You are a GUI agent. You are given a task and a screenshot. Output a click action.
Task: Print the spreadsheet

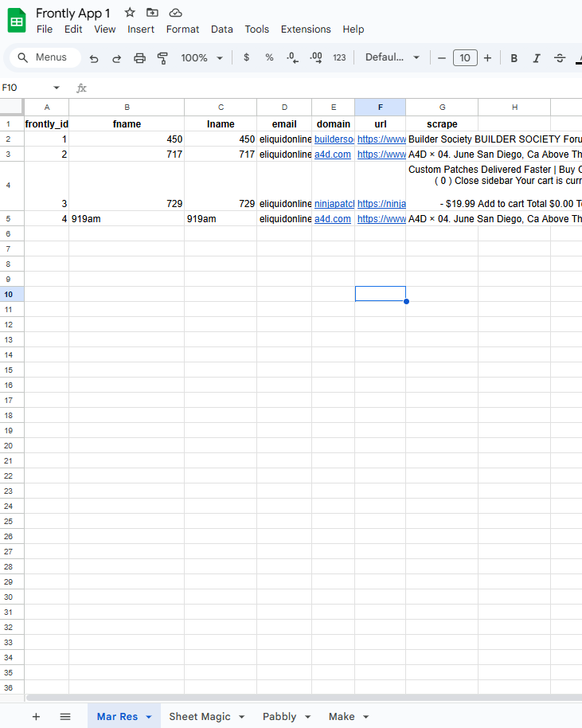(x=139, y=58)
